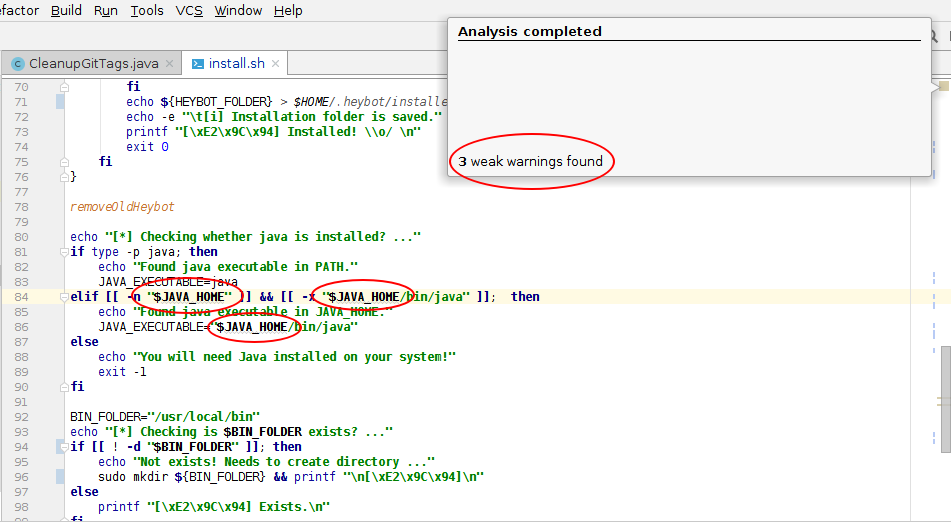951x522 pixels.
Task: Collapse the fold marker on line 70
Action: [x=64, y=87]
